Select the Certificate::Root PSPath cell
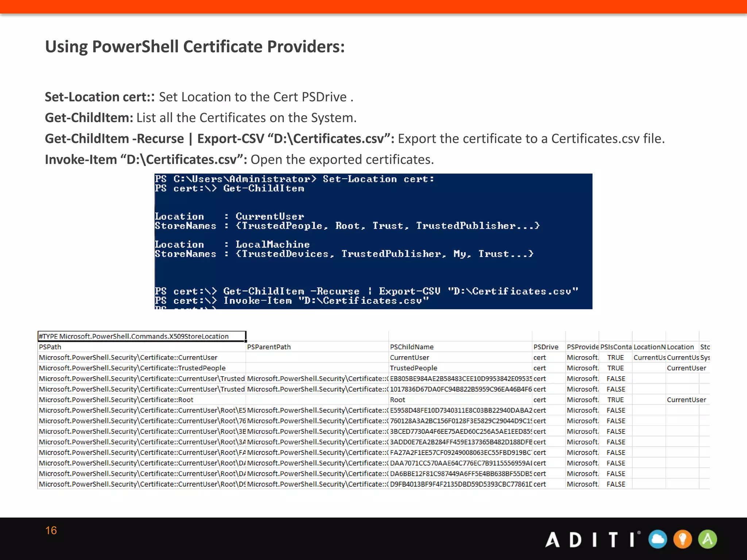 click(x=142, y=400)
